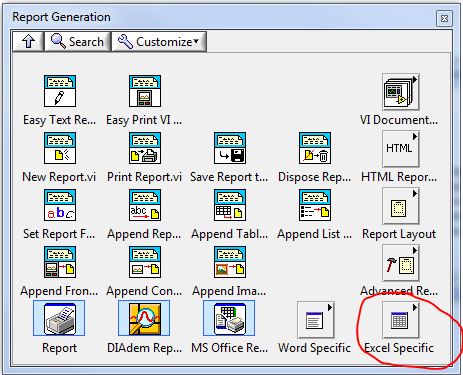The width and height of the screenshot is (463, 375).
Task: Select the Easy Print VI icon
Action: 145,91
